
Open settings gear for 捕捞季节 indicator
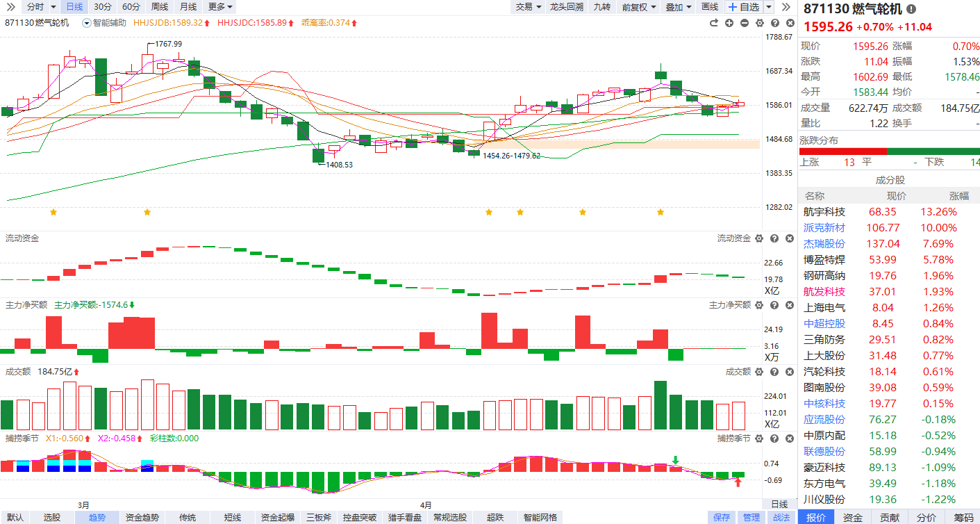(758, 439)
